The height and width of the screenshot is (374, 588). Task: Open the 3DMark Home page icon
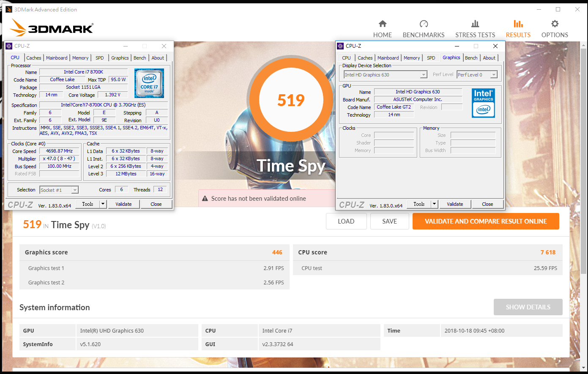coord(383,24)
